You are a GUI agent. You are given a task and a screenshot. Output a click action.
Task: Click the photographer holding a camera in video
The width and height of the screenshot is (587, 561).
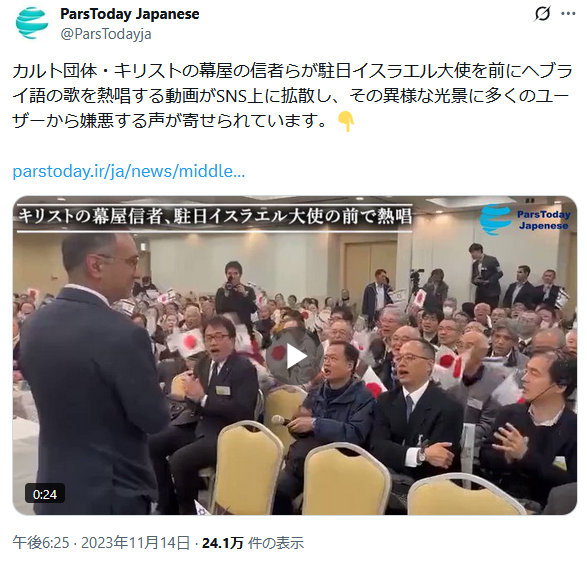[235, 292]
